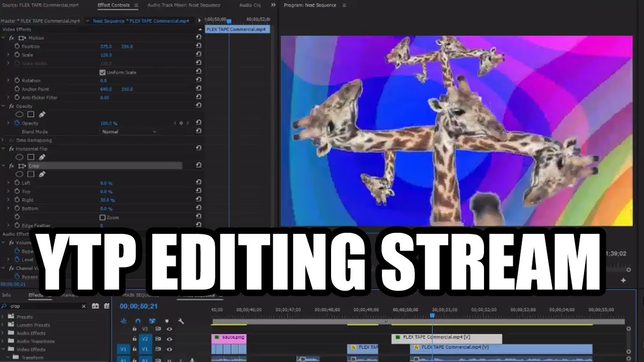Image resolution: width=644 pixels, height=362 pixels.
Task: Toggle the Crop fx switch
Action: [x=12, y=166]
